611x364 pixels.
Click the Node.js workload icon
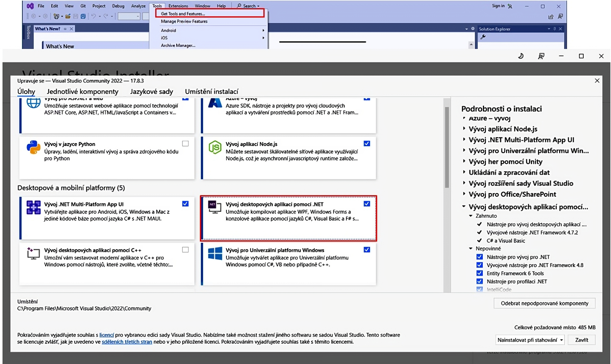[x=215, y=147]
